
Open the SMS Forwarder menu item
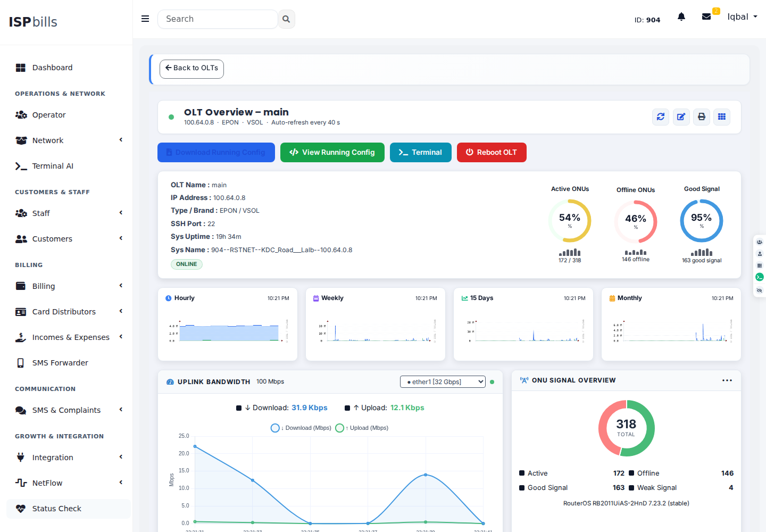tap(68, 363)
